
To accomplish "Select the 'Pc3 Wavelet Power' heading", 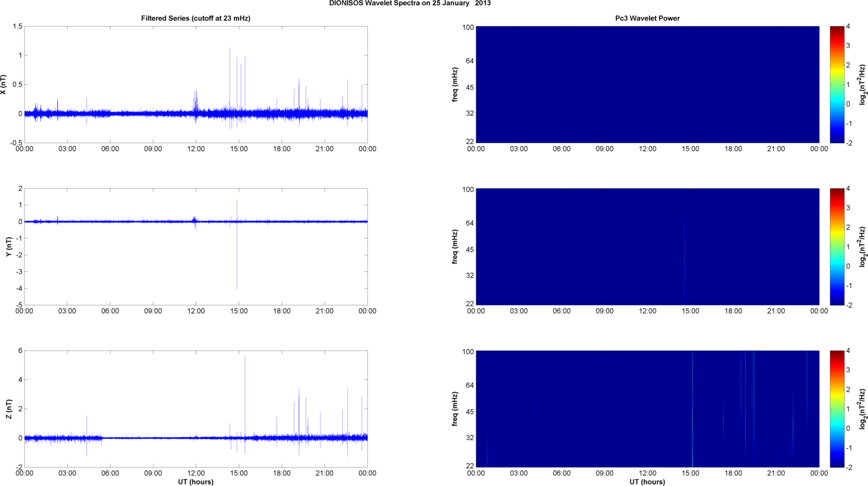I will [647, 18].
